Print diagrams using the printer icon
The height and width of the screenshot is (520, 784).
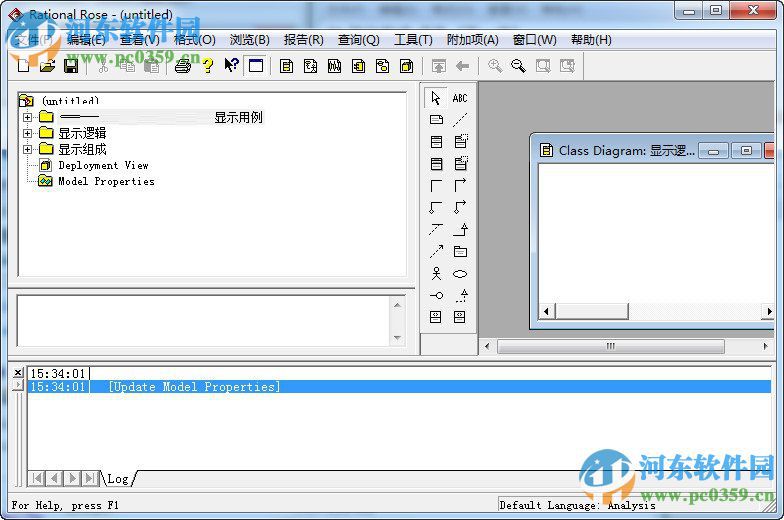point(183,66)
